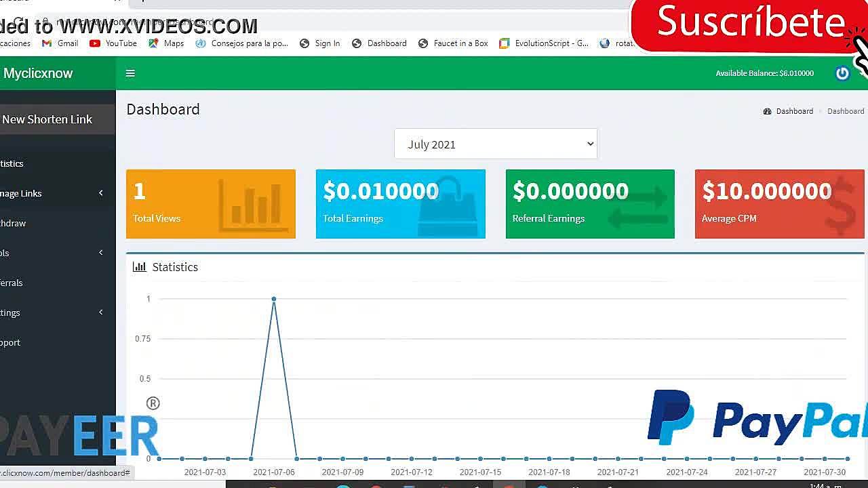
Task: Open the Faucet in a Box bookmark
Action: 453,43
